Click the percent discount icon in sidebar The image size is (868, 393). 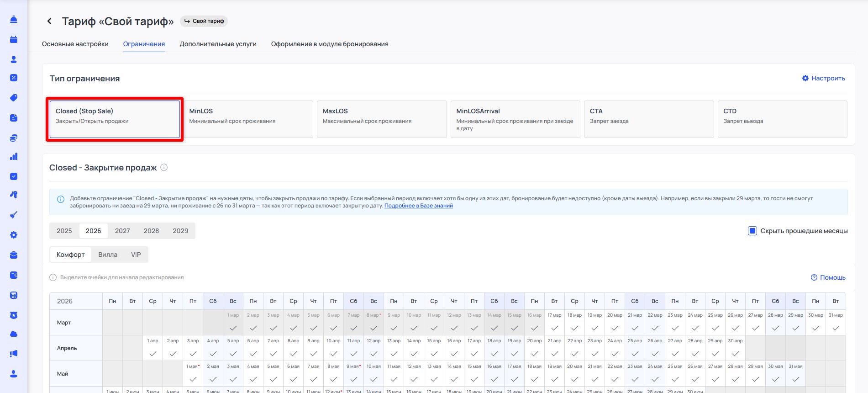[14, 78]
